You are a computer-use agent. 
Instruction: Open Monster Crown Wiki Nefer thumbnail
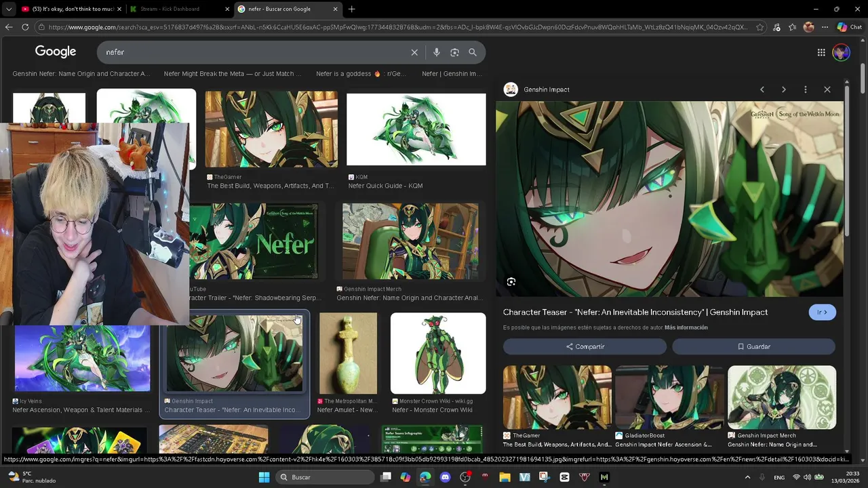pos(438,353)
